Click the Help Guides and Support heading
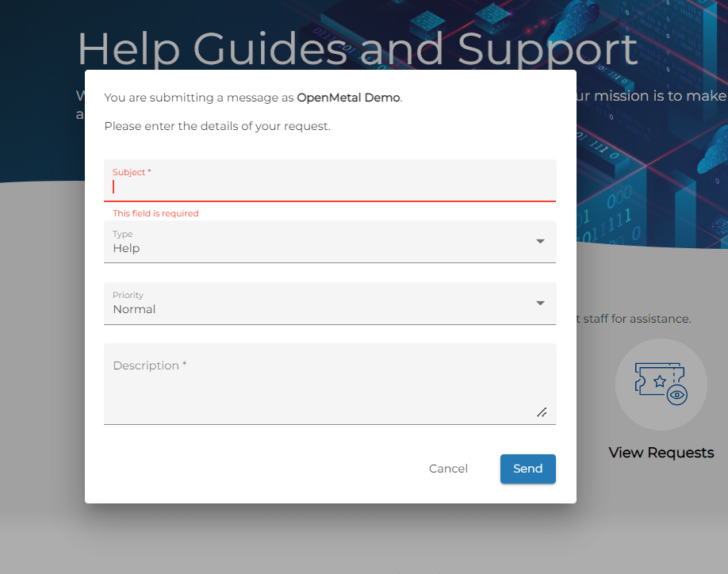Viewport: 728px width, 574px height. pyautogui.click(x=357, y=49)
